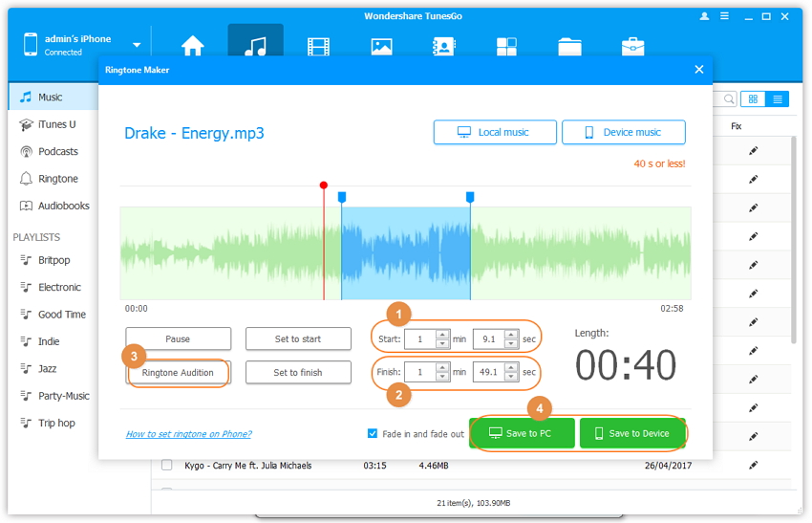Open the Home tab icon
The width and height of the screenshot is (812, 523).
(193, 47)
